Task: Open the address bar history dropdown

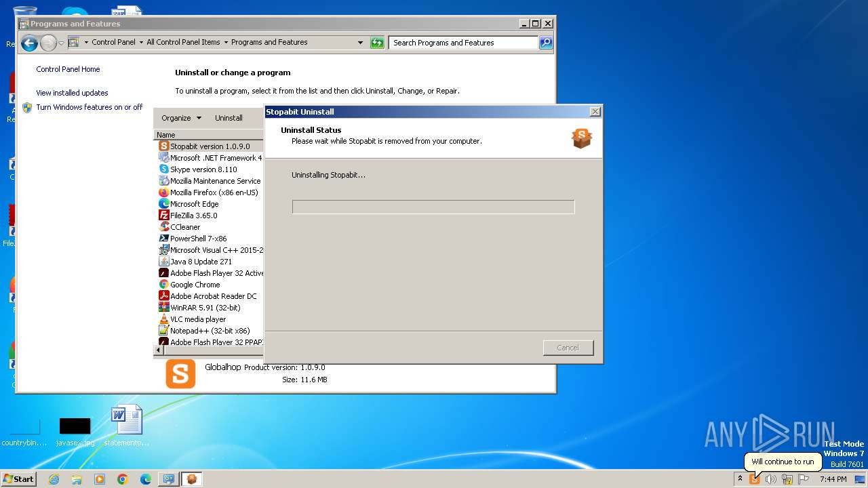Action: (360, 43)
